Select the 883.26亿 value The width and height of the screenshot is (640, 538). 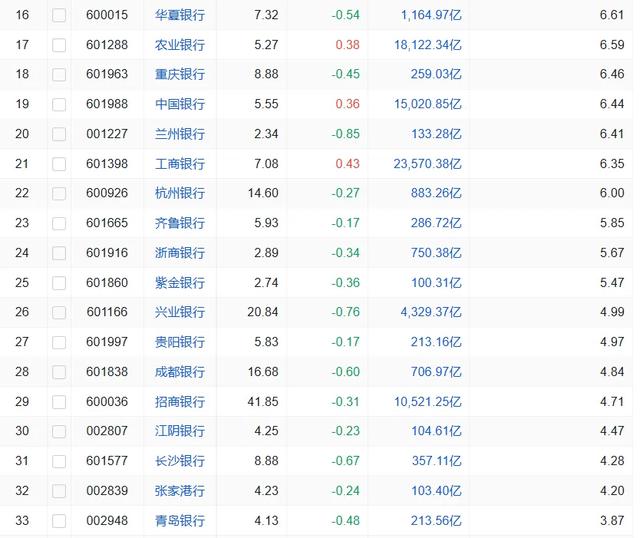[436, 193]
